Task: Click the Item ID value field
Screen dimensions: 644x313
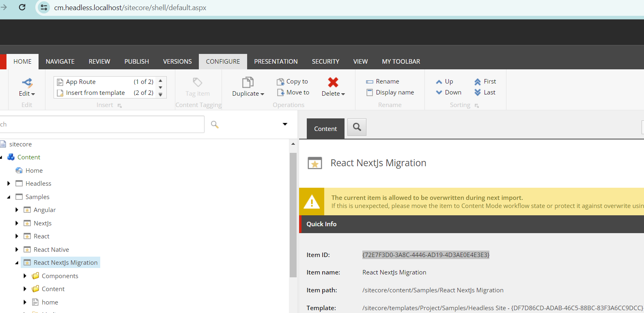Action: tap(426, 255)
